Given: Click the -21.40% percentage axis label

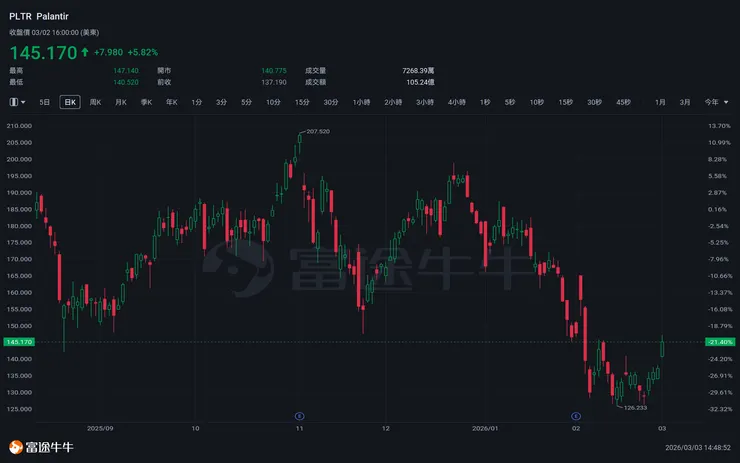Looking at the screenshot, I should pos(720,342).
